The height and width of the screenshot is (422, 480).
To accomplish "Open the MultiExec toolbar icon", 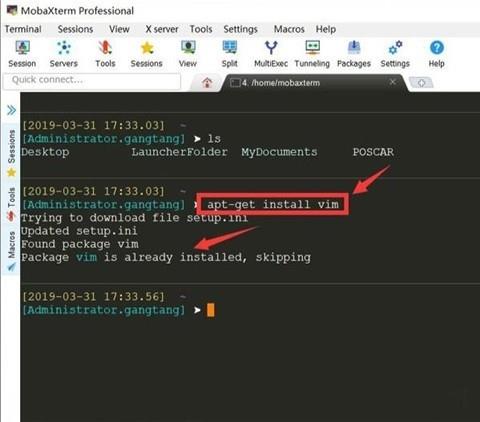I will point(271,54).
